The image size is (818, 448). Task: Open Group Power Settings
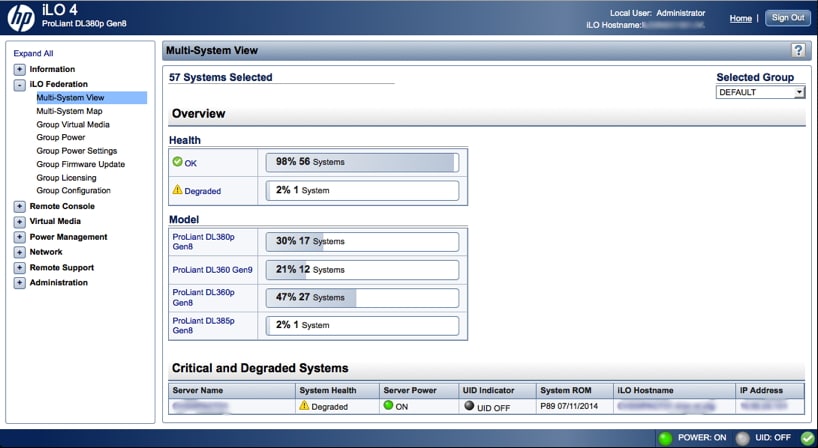(x=77, y=151)
